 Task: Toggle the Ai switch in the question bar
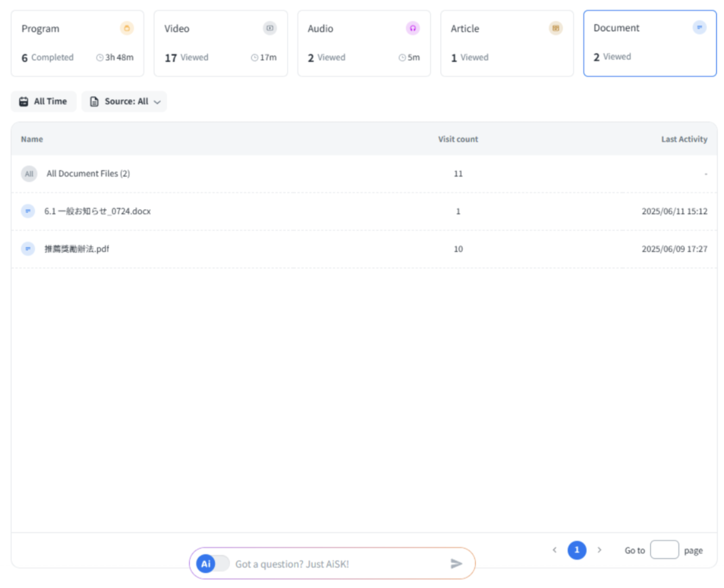tap(213, 563)
